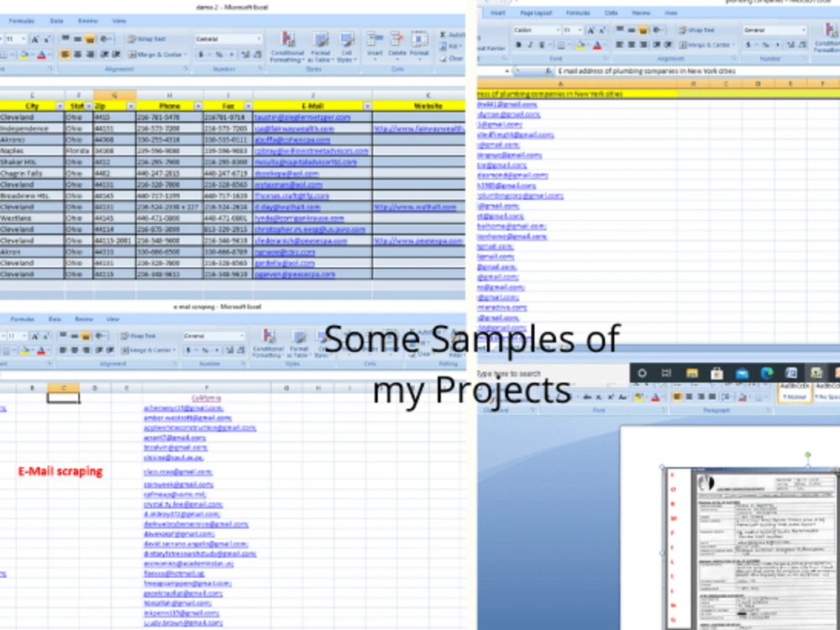Open email link in first Cleveland row
Screen dimensions: 840x630
pyautogui.click(x=302, y=118)
